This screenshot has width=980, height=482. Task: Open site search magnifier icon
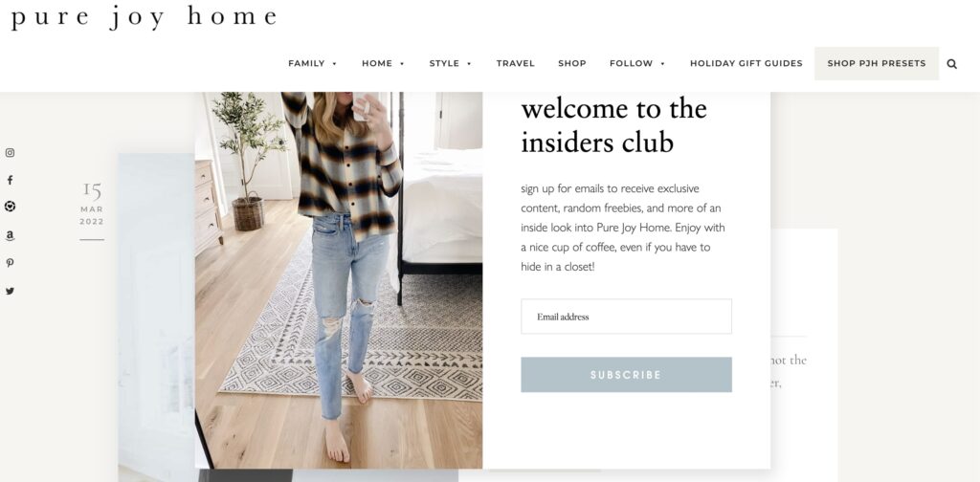click(x=952, y=64)
